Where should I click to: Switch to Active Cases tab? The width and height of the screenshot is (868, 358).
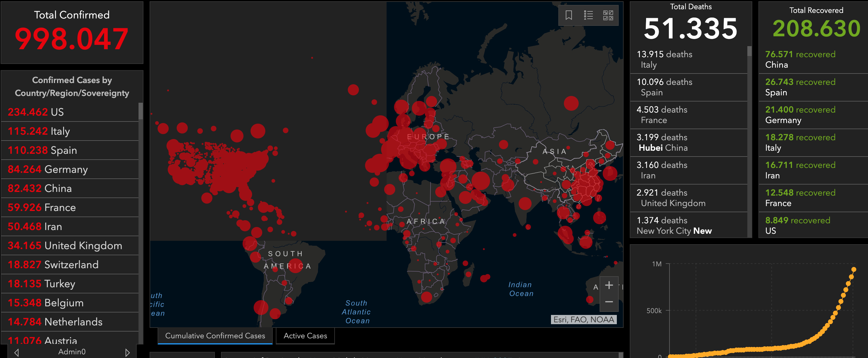(x=305, y=336)
